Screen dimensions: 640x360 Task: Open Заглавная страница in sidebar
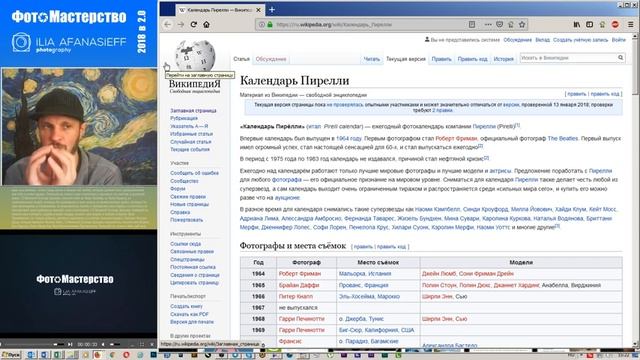[x=193, y=111]
